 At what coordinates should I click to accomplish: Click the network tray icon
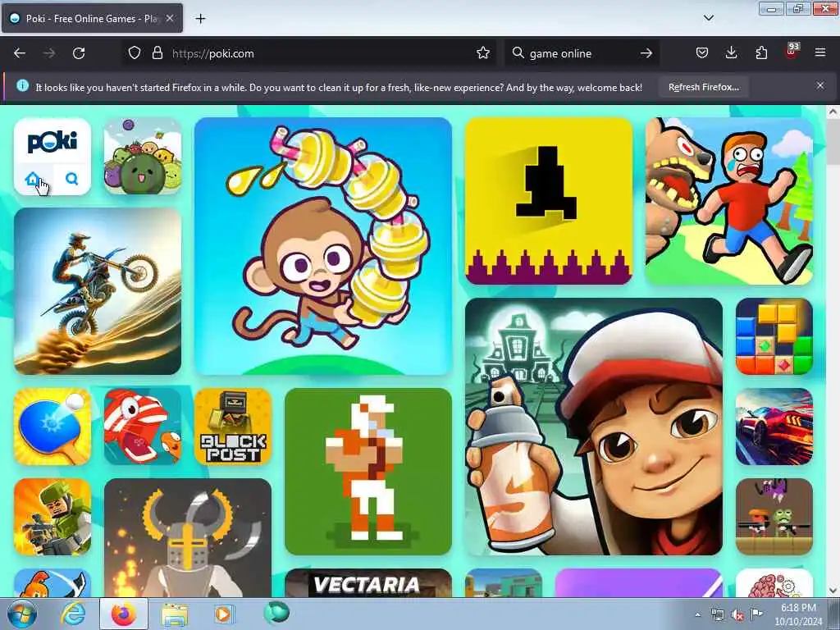717,614
